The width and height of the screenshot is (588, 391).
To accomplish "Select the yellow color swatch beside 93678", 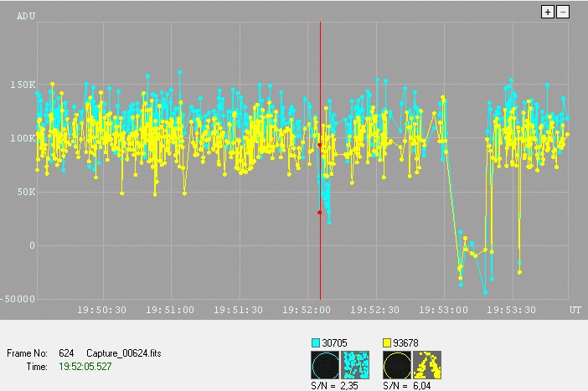I will click(x=387, y=343).
